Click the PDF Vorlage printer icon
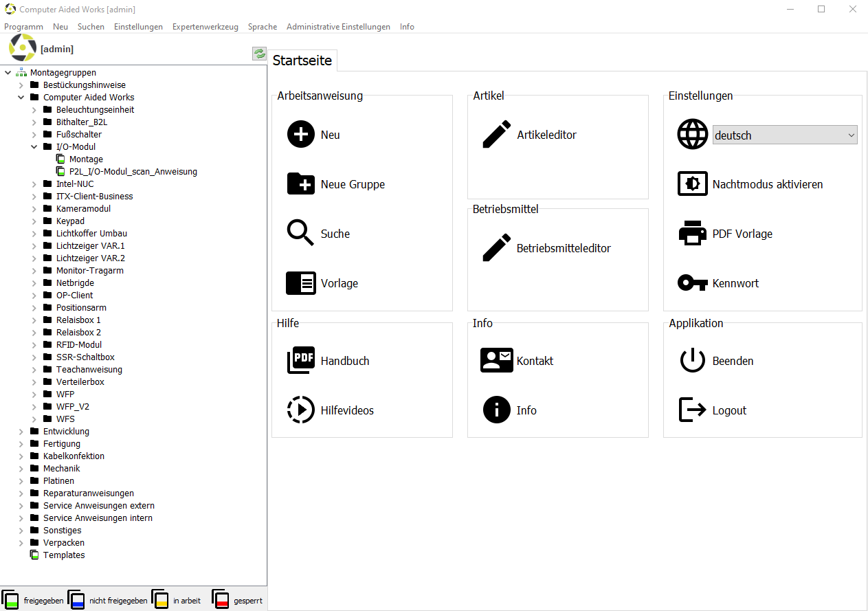The image size is (868, 611). click(692, 234)
